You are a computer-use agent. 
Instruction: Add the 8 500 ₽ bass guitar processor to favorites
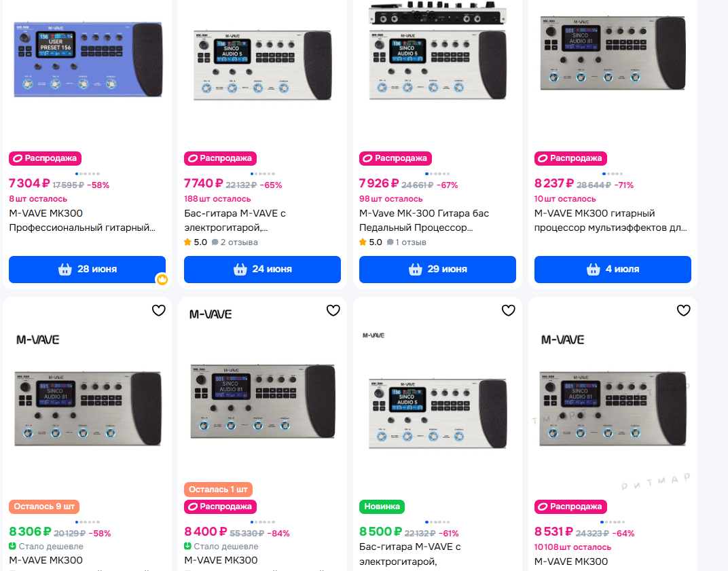pos(509,310)
